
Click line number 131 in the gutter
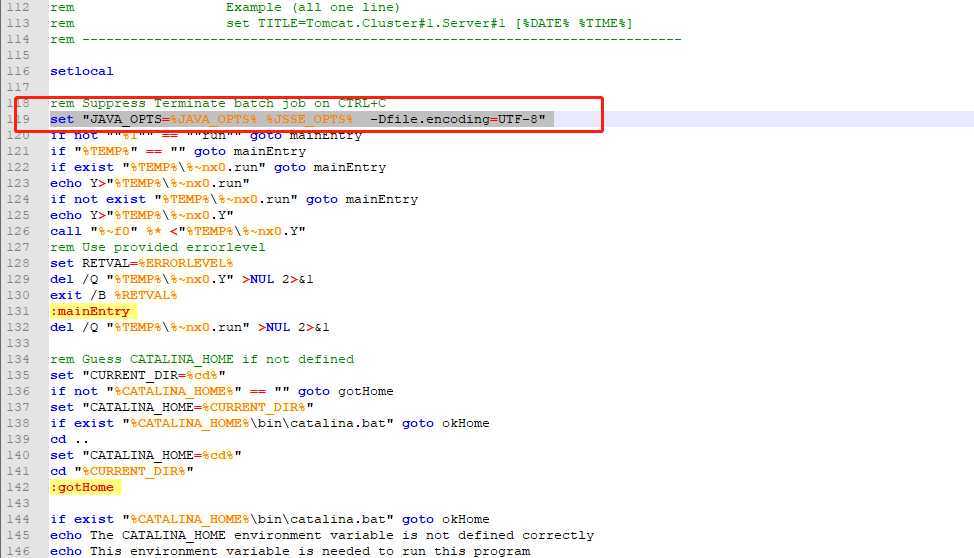tap(18, 311)
